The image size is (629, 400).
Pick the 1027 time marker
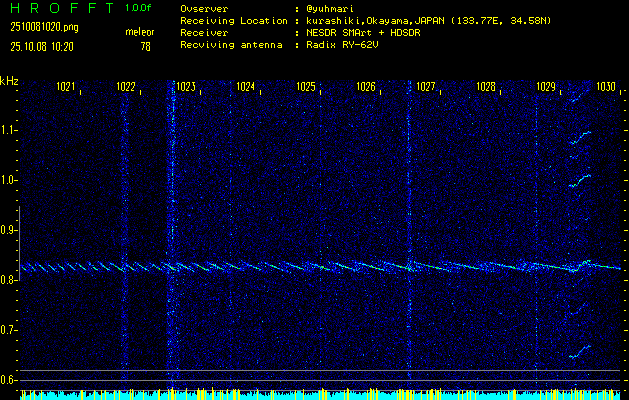coord(426,87)
